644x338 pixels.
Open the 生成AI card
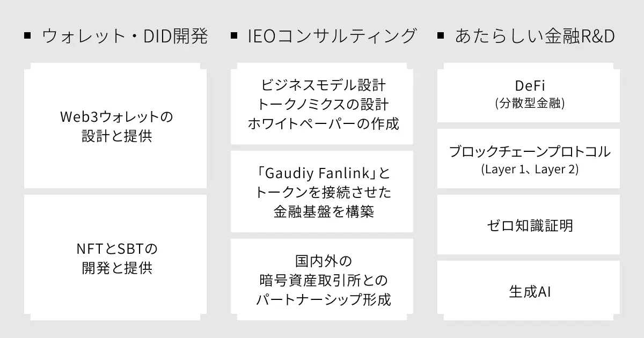(x=530, y=291)
